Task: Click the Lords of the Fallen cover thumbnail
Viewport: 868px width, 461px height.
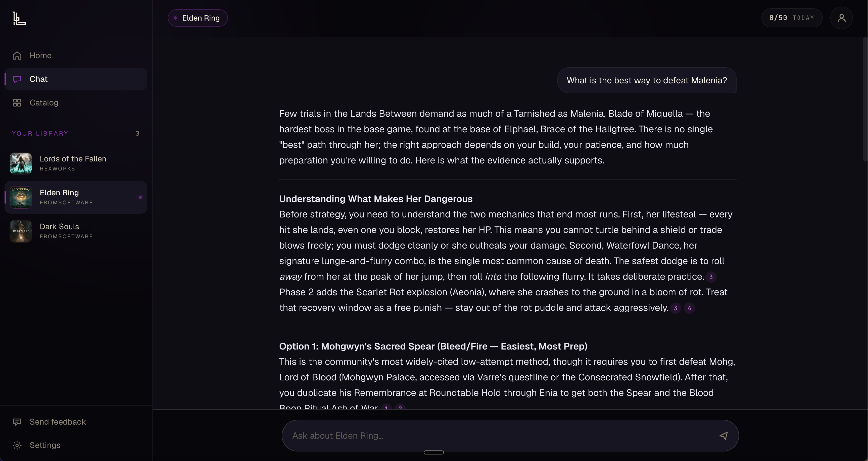Action: pyautogui.click(x=21, y=163)
